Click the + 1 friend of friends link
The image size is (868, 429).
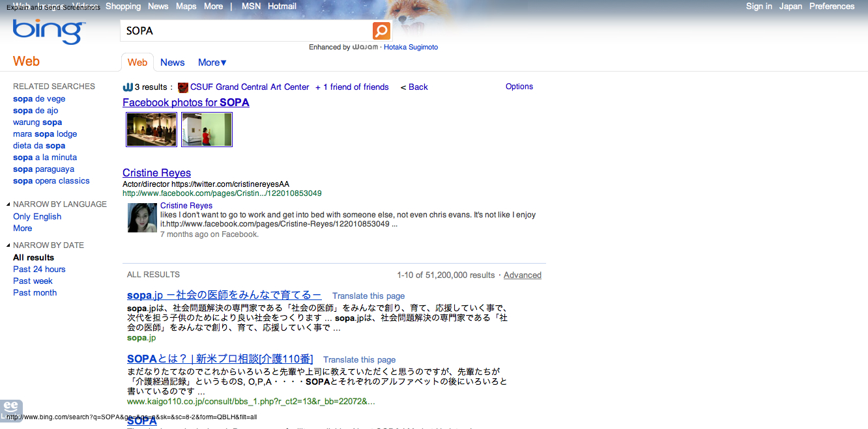[352, 87]
